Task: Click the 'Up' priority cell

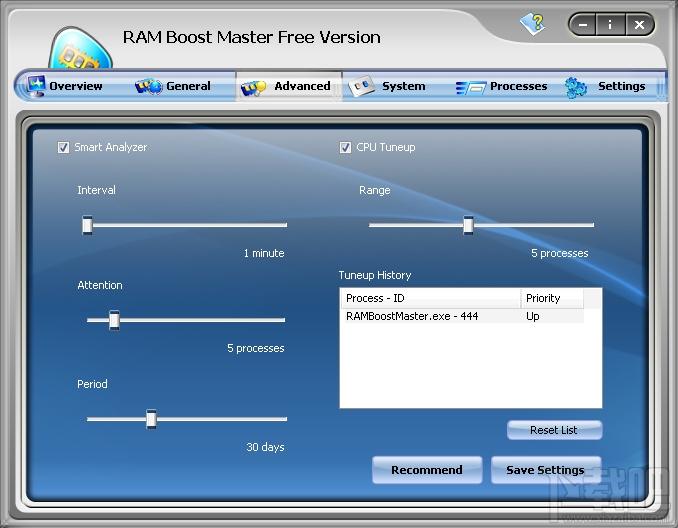Action: [533, 316]
